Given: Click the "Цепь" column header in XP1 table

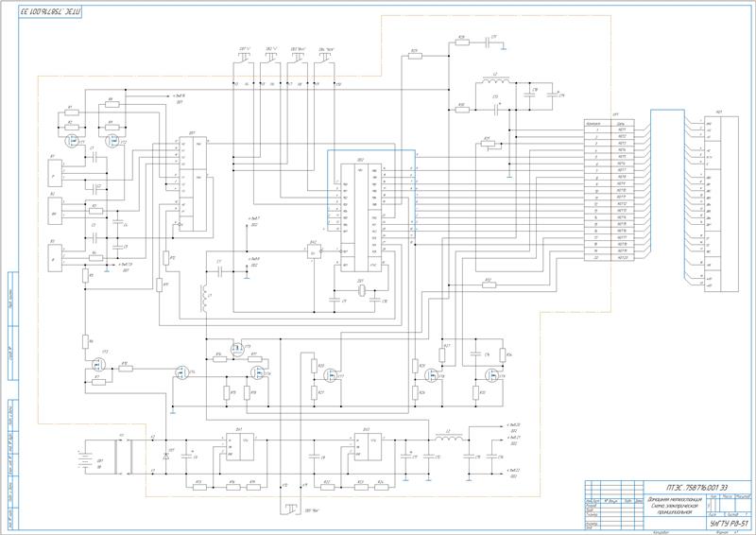Looking at the screenshot, I should 622,124.
